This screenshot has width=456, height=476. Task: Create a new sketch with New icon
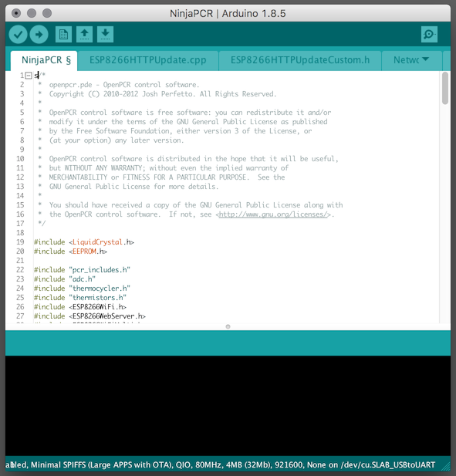[63, 34]
